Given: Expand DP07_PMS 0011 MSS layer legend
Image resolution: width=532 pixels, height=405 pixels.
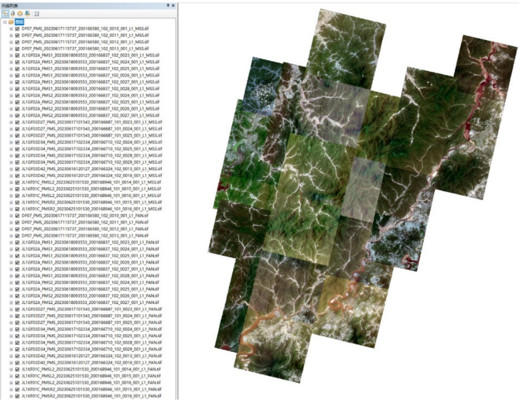Looking at the screenshot, I should [x=11, y=35].
